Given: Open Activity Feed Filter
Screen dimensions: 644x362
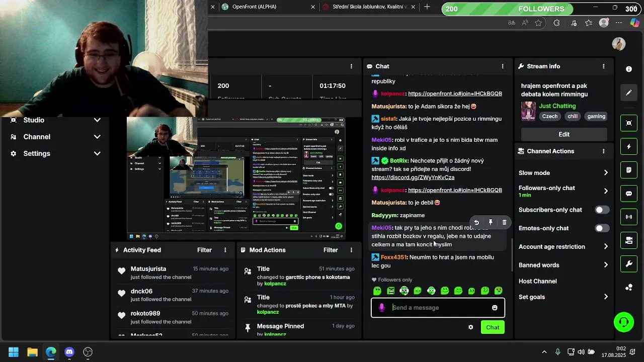Looking at the screenshot, I should pyautogui.click(x=204, y=250).
